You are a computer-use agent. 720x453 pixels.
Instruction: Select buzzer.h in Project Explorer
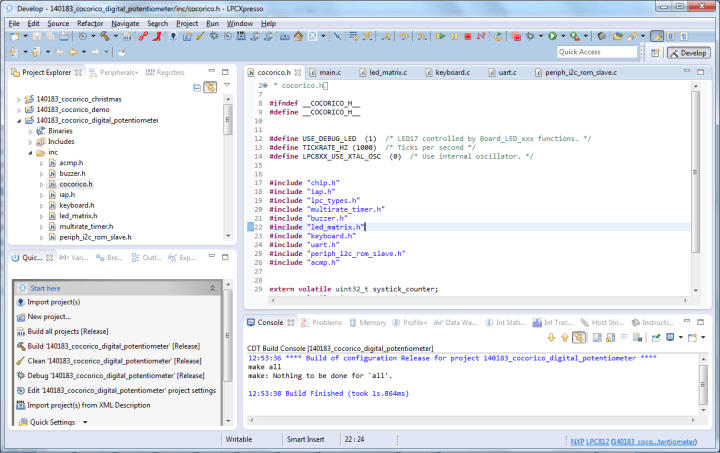tap(72, 173)
